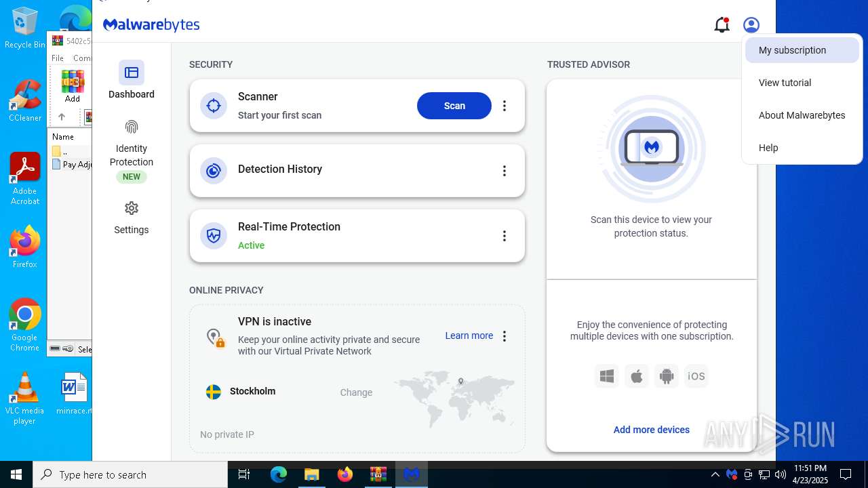Open Recycle Bin desktop icon

pos(24,28)
